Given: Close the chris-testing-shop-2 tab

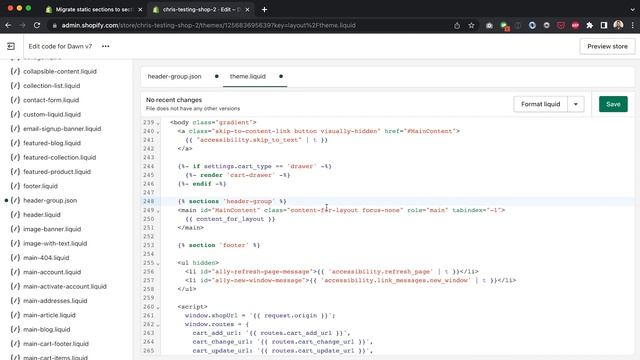Looking at the screenshot, I should point(247,9).
